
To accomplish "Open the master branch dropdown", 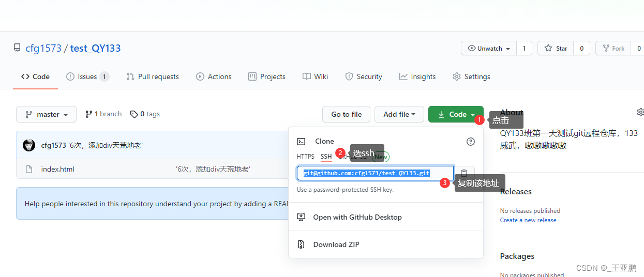I will (x=46, y=114).
